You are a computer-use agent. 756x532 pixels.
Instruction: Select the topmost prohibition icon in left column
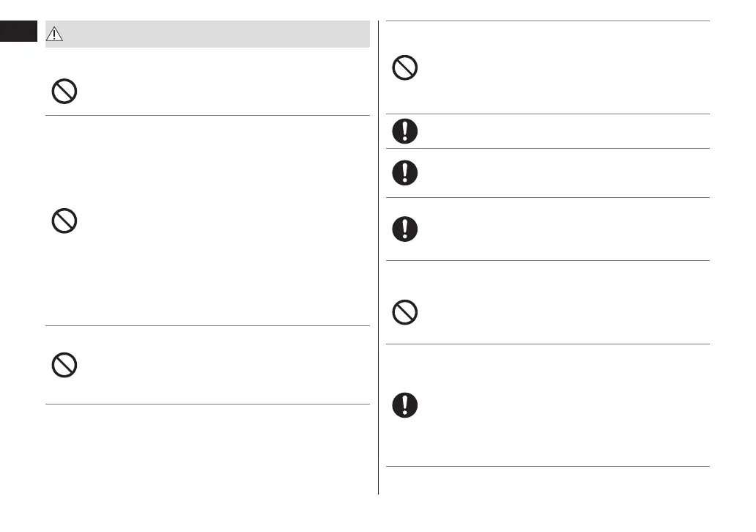point(64,92)
